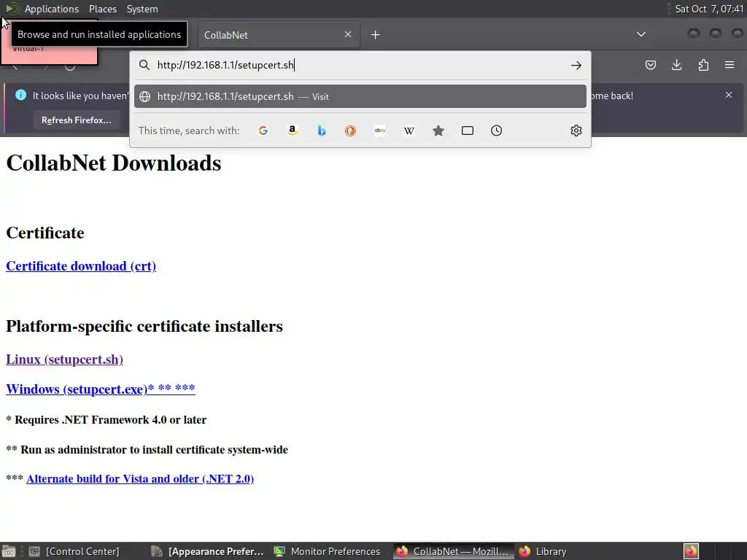Search with DuckDuckGo engine icon
This screenshot has height=560, width=747.
(x=351, y=131)
